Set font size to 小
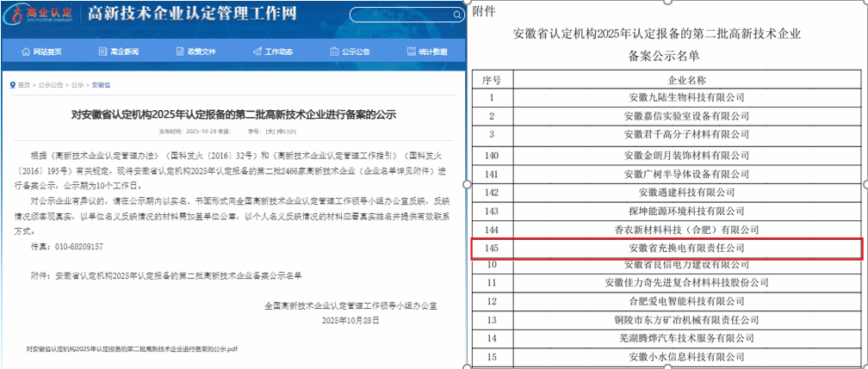The width and height of the screenshot is (868, 369). click(x=292, y=131)
